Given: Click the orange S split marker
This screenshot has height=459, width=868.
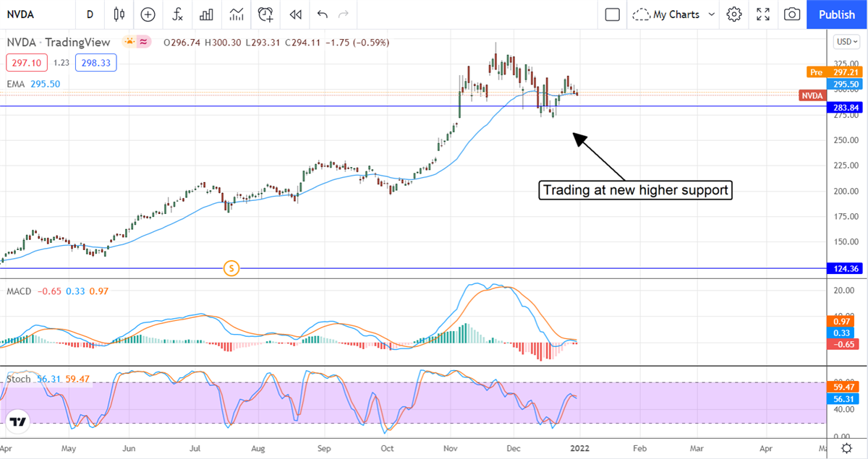Looking at the screenshot, I should 231,268.
